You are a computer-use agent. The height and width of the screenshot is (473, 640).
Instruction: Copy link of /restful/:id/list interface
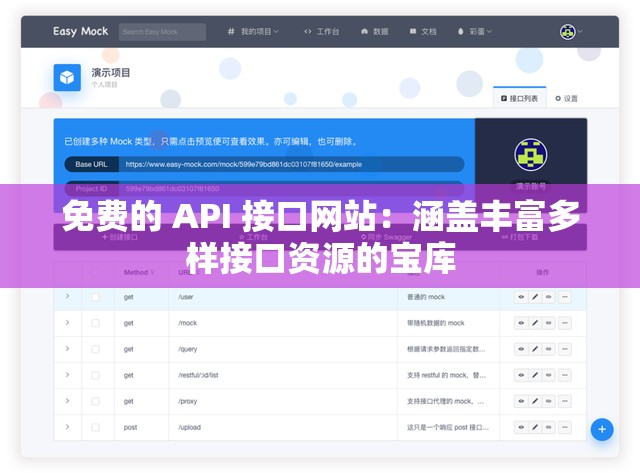[x=549, y=375]
